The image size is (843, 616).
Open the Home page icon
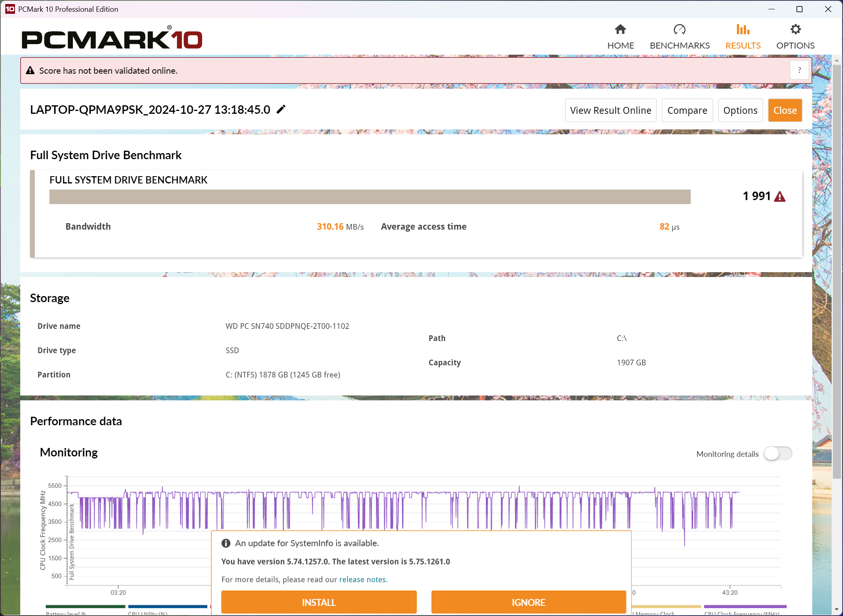[620, 30]
